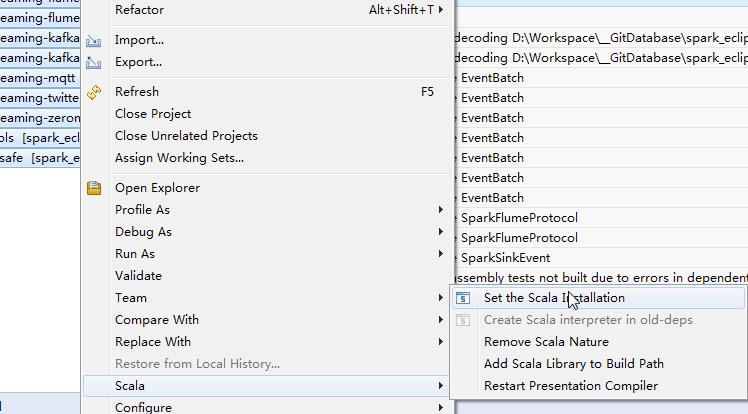Expand the Profile As submenu arrow

click(x=440, y=210)
